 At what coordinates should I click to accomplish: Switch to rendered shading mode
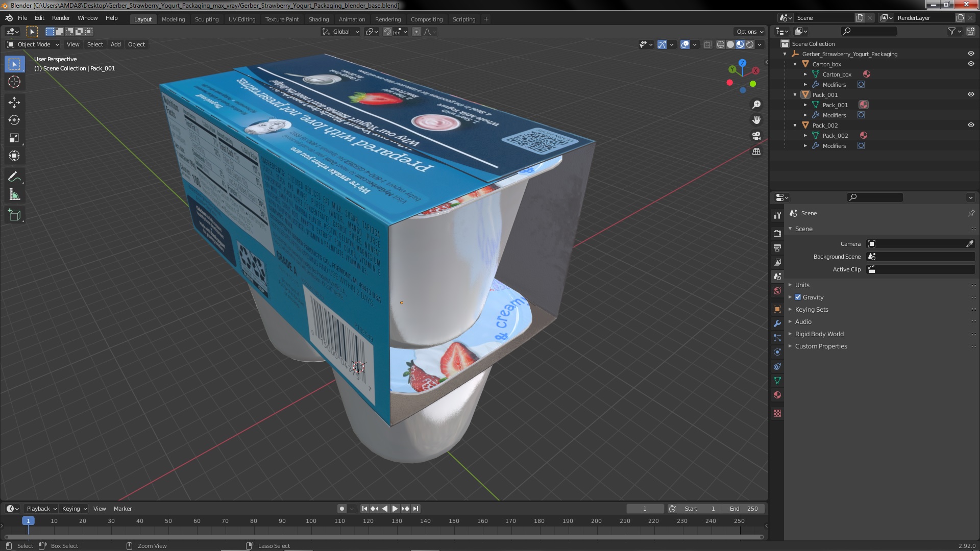[x=750, y=44]
